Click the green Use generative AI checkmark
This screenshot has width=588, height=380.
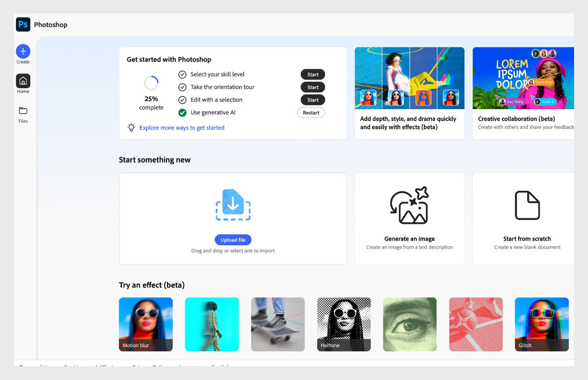coord(183,112)
